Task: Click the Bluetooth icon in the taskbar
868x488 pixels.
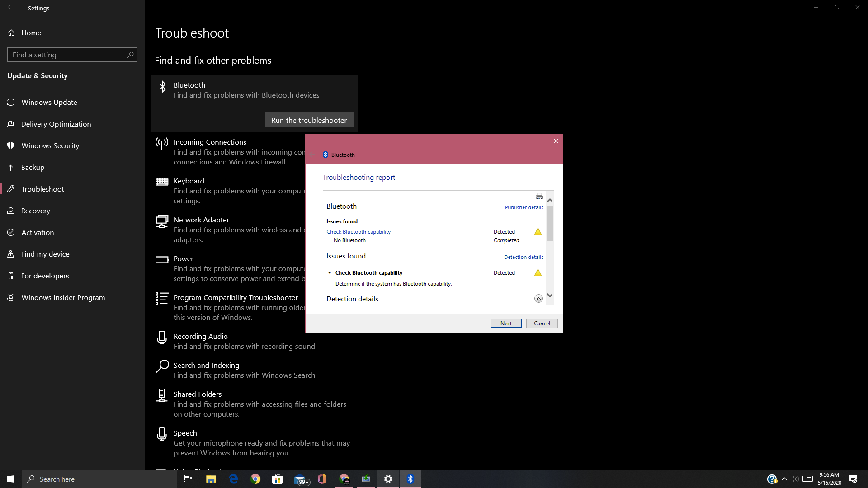Action: 410,479
